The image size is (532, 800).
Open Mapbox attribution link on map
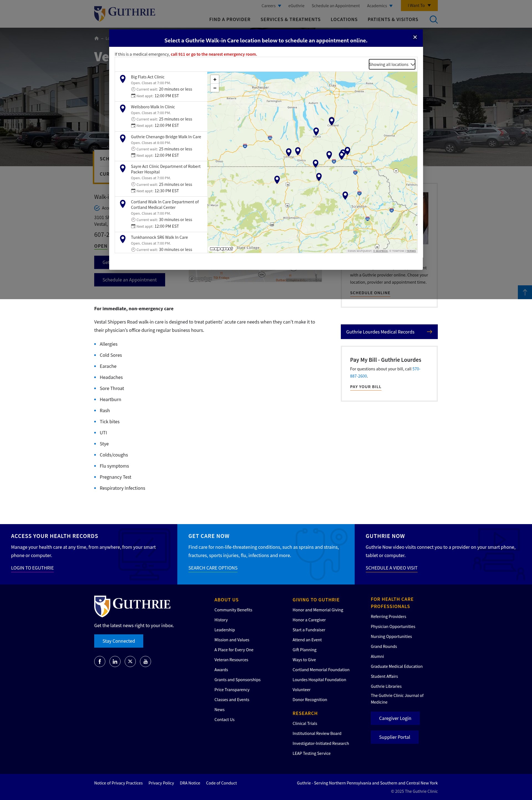point(380,251)
